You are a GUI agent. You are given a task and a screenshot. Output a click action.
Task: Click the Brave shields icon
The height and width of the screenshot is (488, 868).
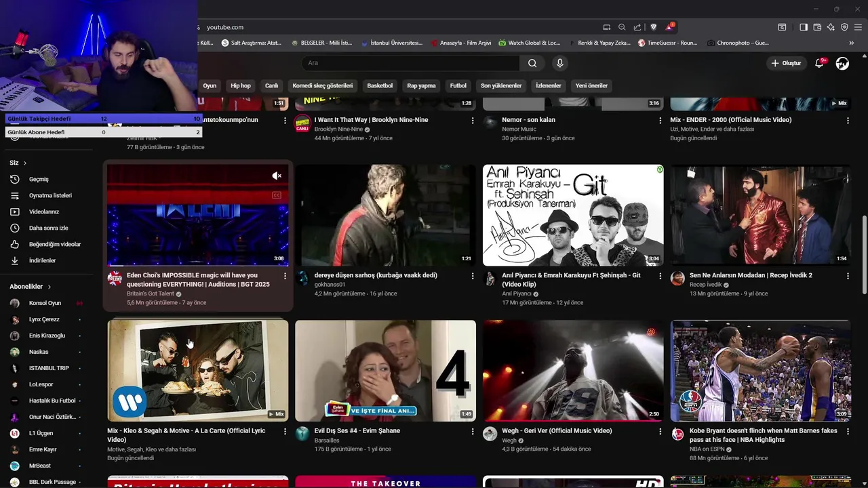coord(654,27)
